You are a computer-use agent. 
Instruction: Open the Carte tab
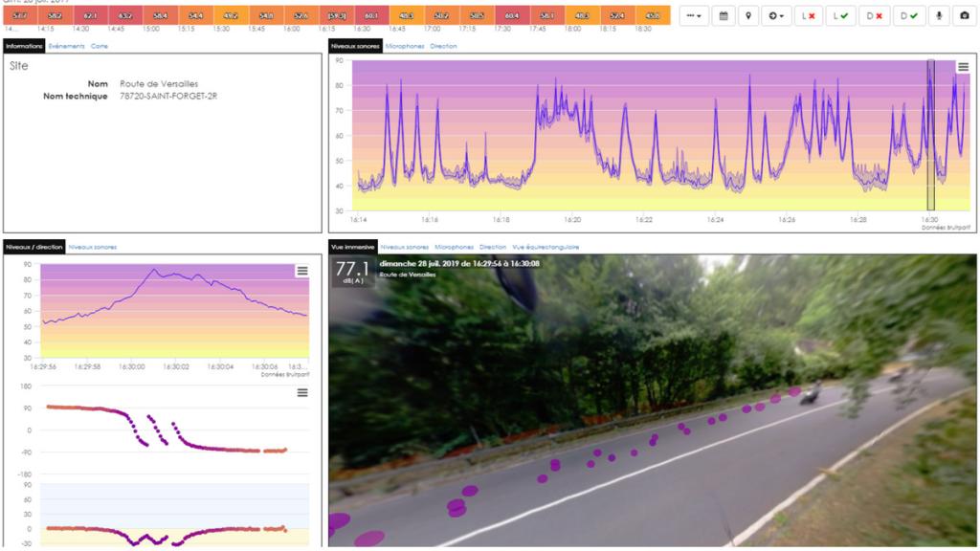[100, 46]
